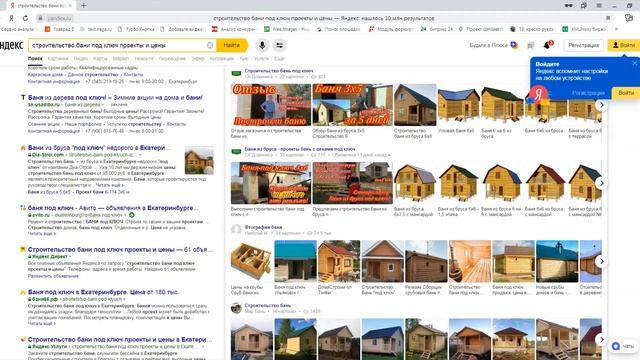Clear the search query with the X icon
Viewport: 640px width, 360px height.
point(210,45)
